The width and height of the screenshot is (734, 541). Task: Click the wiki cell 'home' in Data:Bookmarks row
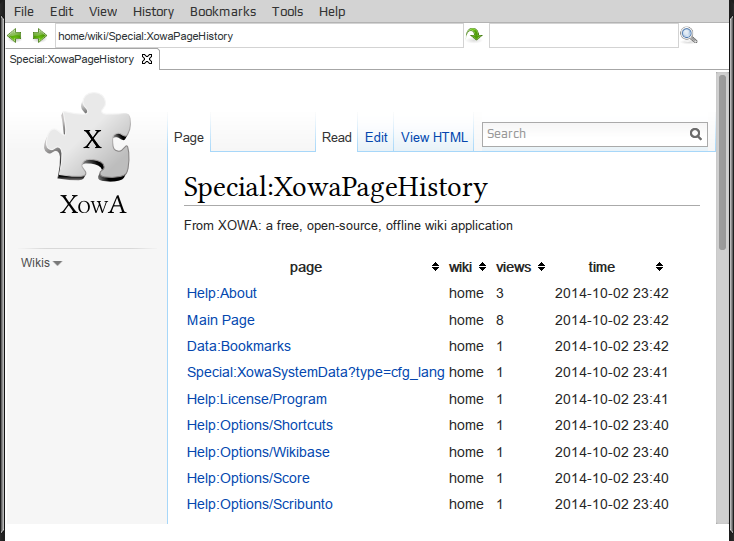[x=466, y=346]
